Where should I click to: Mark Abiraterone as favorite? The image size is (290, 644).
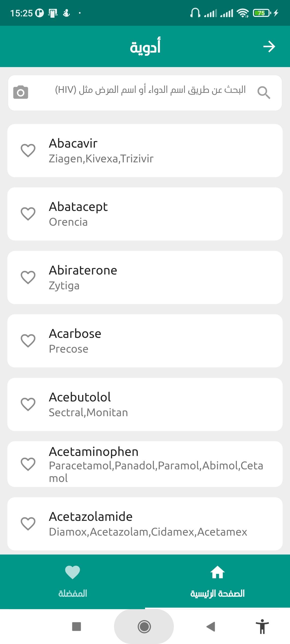[28, 277]
